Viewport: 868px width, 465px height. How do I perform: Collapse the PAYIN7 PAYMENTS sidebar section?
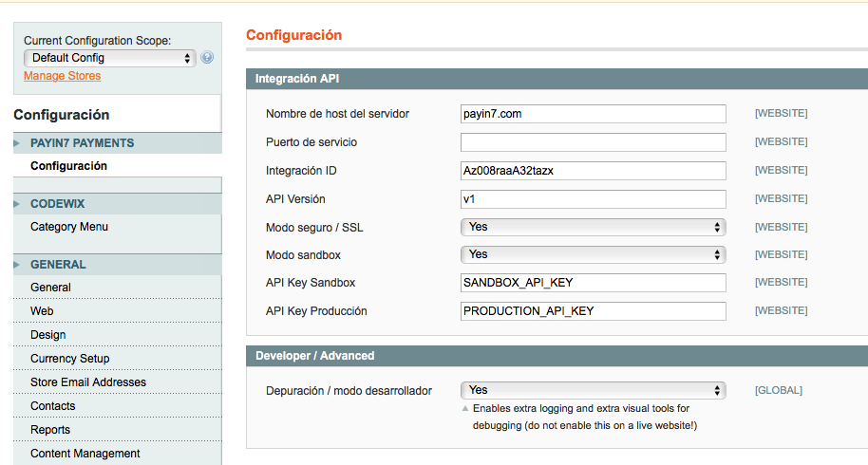pos(83,143)
